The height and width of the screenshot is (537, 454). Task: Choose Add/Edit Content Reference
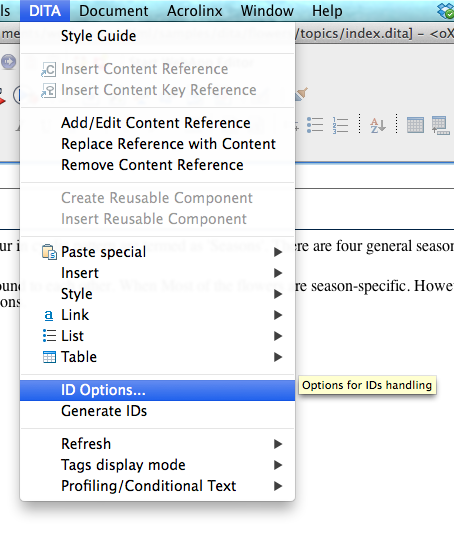pyautogui.click(x=157, y=123)
